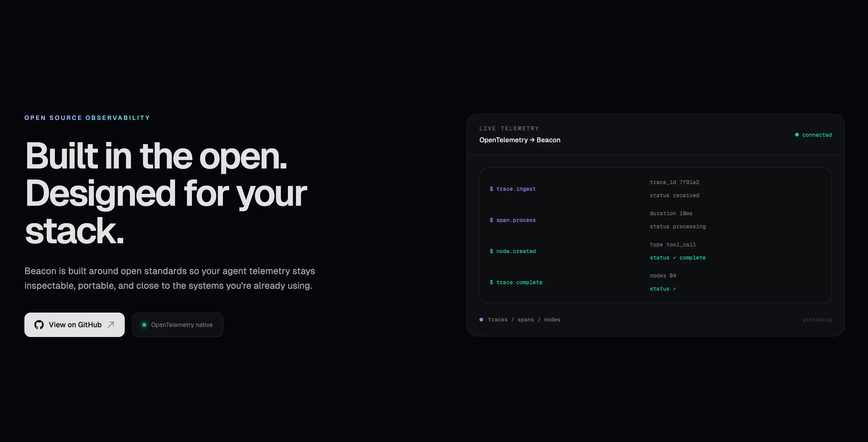Click 'LIVE TELEMETRY' panel label

coord(509,129)
